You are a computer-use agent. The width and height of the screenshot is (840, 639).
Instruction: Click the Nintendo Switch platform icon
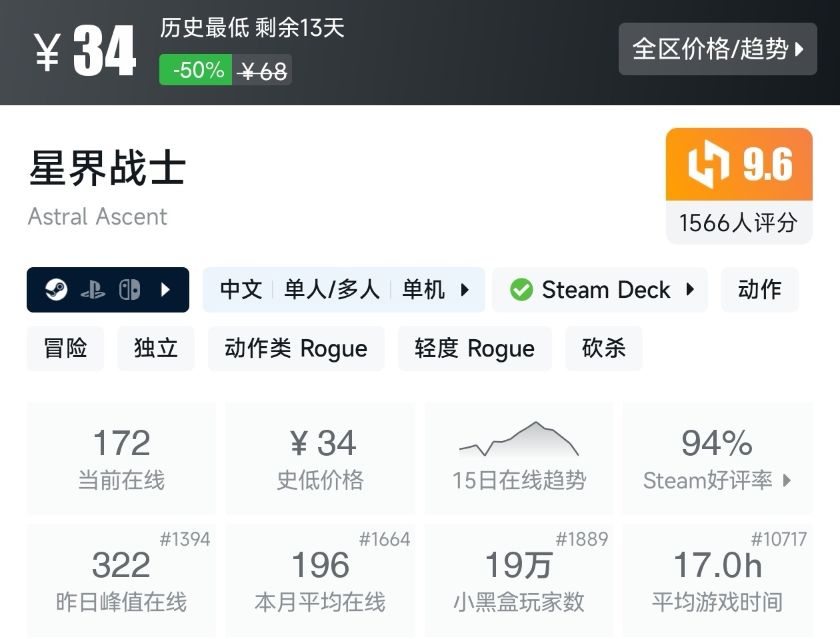tap(129, 290)
